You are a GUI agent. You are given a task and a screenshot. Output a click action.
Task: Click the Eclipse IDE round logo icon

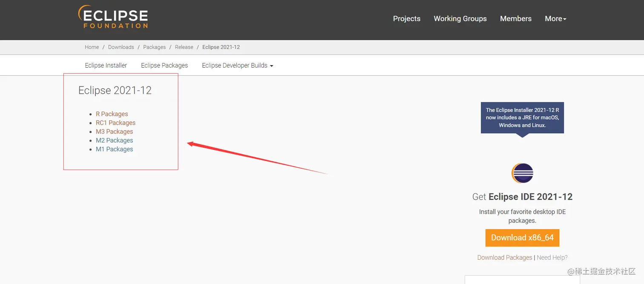pyautogui.click(x=522, y=173)
